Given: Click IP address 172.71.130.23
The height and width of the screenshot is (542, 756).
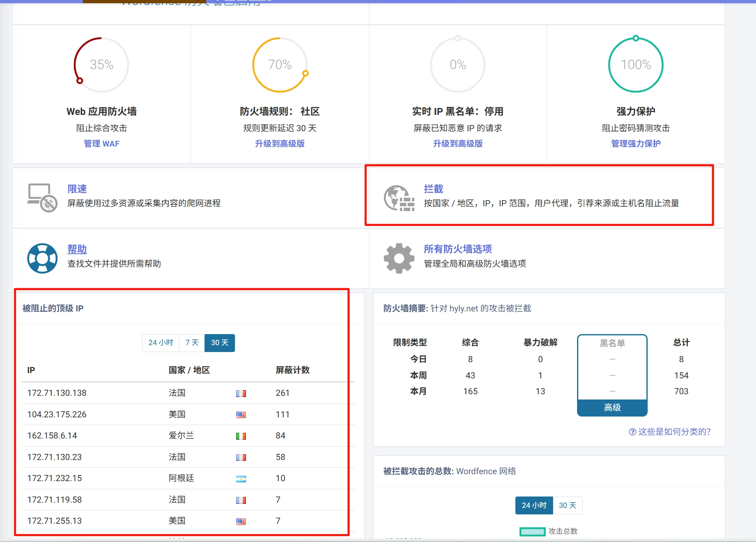Looking at the screenshot, I should click(54, 457).
